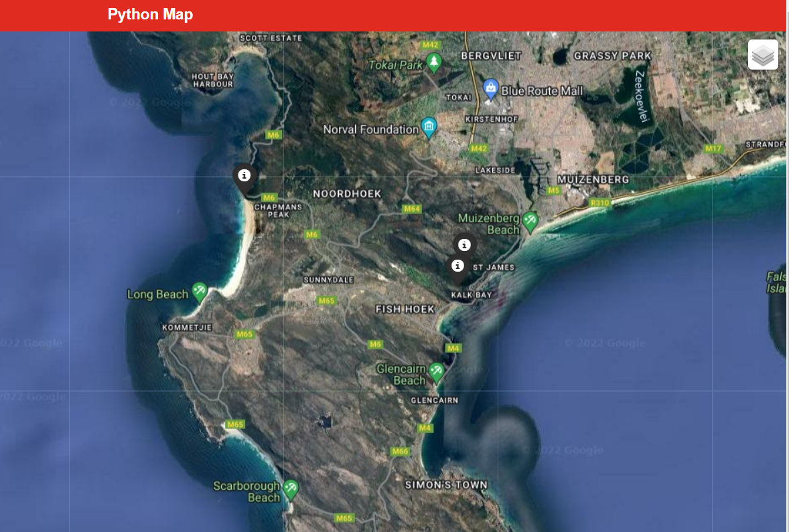Click the Tokai Park tree icon
Viewport: 789px width, 532px height.
(x=434, y=62)
